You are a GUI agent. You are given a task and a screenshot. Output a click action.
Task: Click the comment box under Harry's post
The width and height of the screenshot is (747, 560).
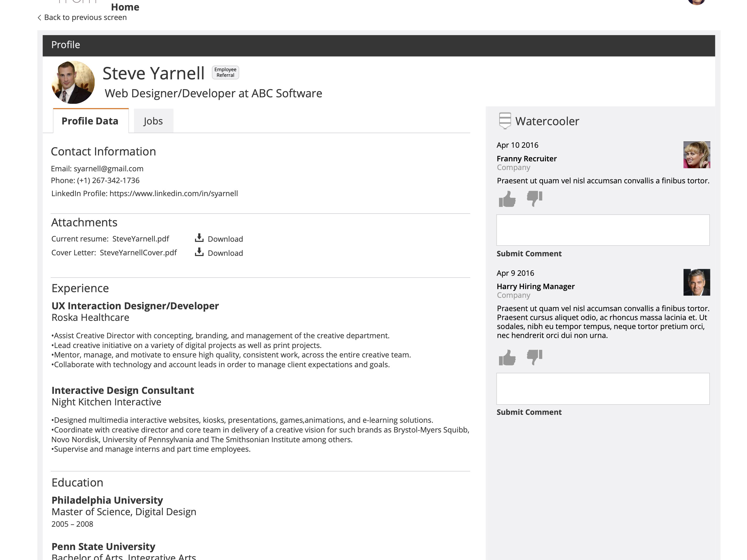coord(603,388)
